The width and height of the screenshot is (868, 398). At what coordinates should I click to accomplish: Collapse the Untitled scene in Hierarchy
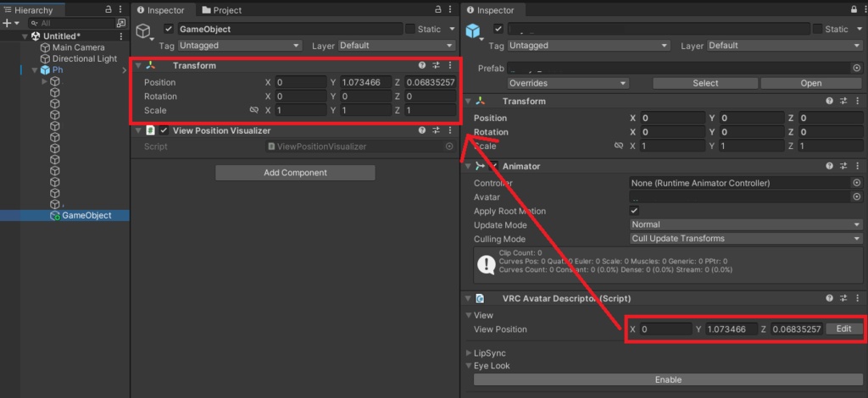click(25, 36)
